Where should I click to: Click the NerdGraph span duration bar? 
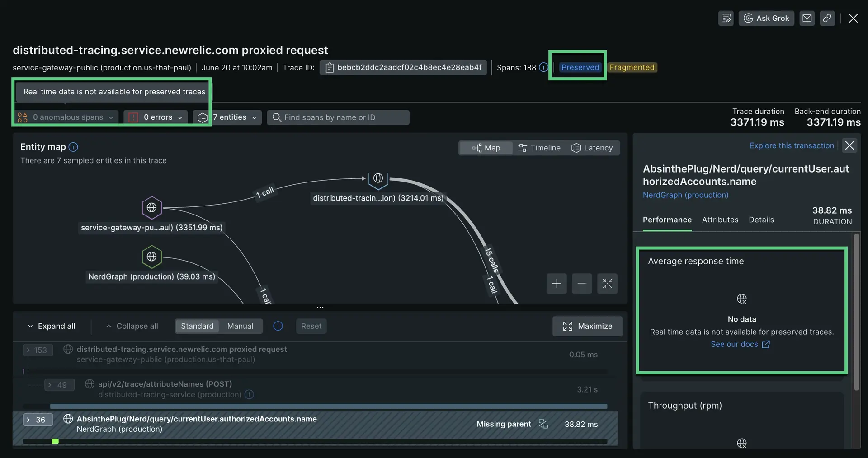click(55, 441)
